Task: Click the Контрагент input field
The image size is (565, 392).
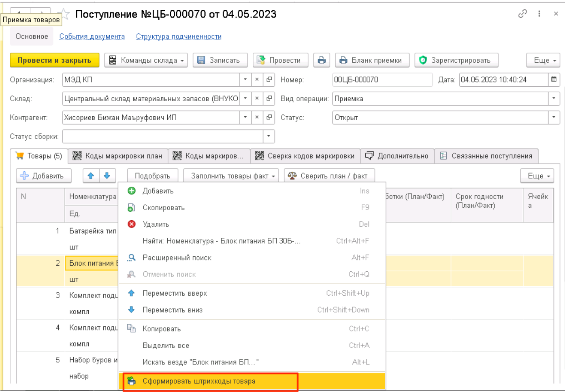Action: [151, 117]
